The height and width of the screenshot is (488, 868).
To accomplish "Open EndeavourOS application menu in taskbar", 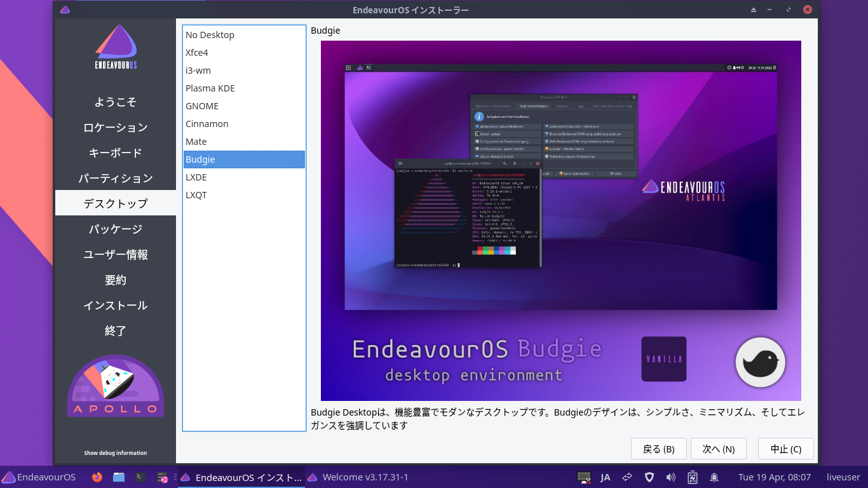I will pos(39,477).
